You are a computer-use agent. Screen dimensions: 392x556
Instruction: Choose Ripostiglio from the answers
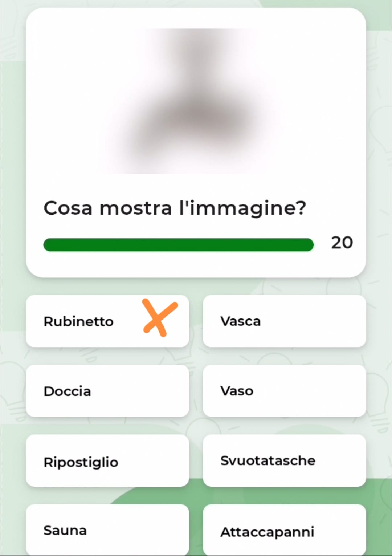click(x=107, y=460)
